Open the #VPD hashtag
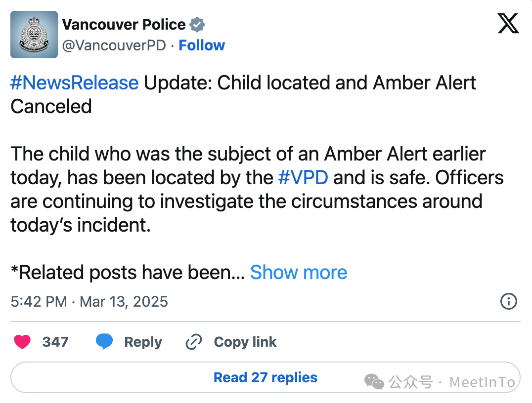This screenshot has width=532, height=403. (x=303, y=178)
